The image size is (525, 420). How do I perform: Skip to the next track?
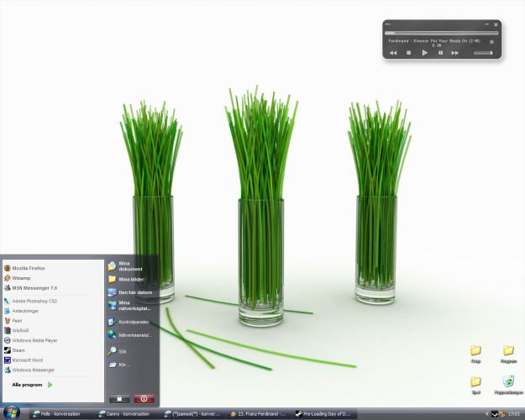[455, 53]
